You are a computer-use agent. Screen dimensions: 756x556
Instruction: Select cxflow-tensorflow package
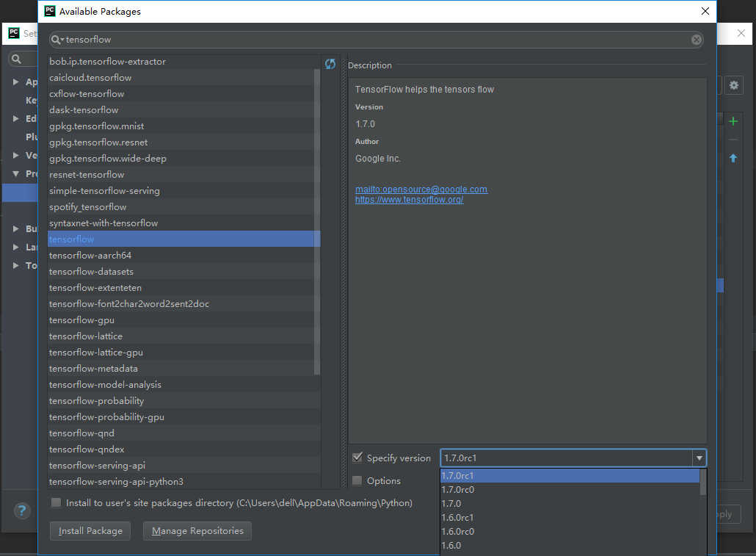tap(183, 93)
